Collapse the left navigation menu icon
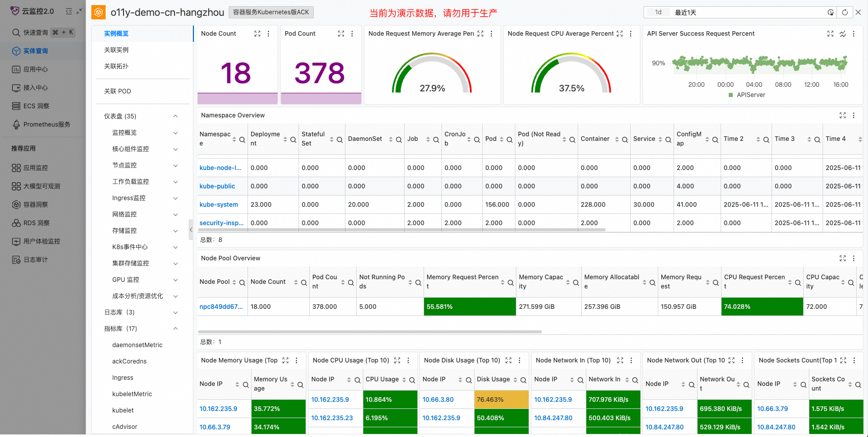The height and width of the screenshot is (437, 868). coord(69,11)
